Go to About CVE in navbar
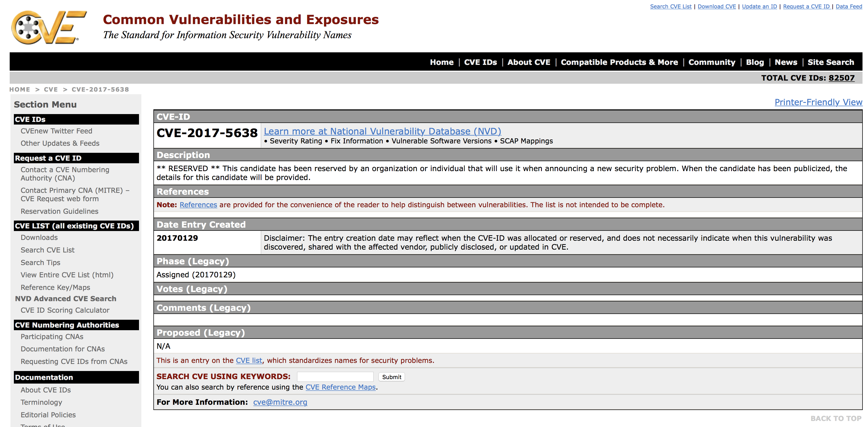Image resolution: width=868 pixels, height=427 pixels. click(528, 62)
